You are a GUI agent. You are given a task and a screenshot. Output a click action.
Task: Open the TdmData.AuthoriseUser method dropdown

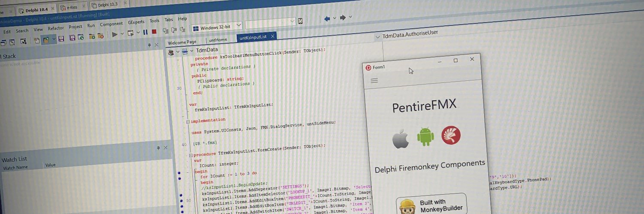[x=379, y=37]
